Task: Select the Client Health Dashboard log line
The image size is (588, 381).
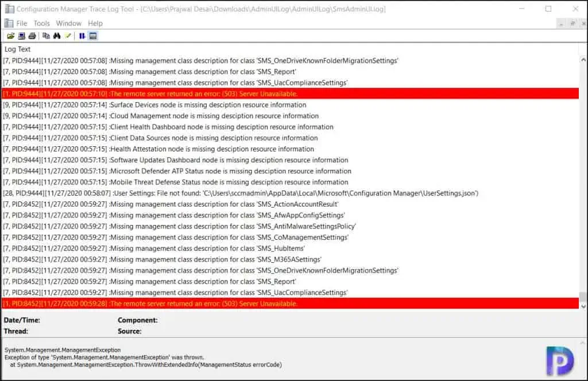Action: (291, 127)
